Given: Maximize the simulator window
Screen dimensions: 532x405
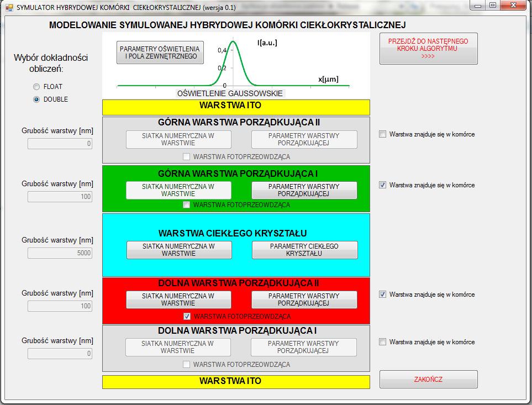Looking at the screenshot, I should click(493, 5).
